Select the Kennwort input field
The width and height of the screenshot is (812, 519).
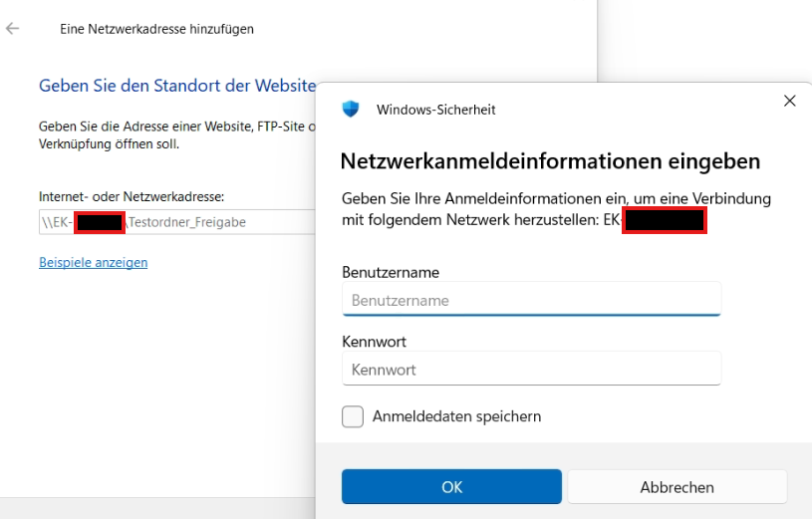pos(531,370)
